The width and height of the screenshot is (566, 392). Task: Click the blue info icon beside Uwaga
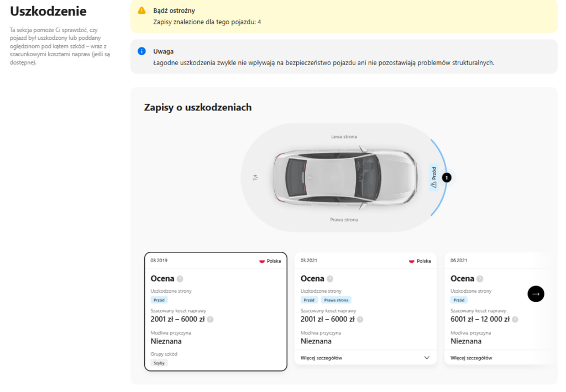click(x=141, y=51)
